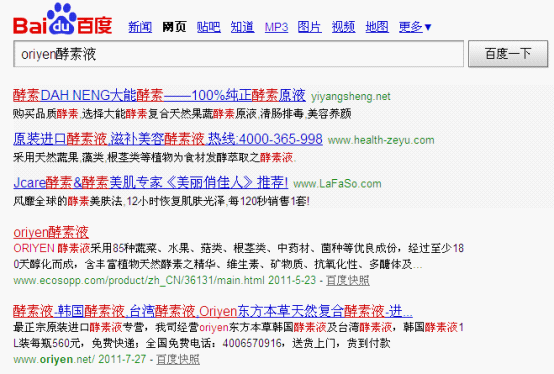
Task: Open the 新闻 news tab
Action: 140,27
